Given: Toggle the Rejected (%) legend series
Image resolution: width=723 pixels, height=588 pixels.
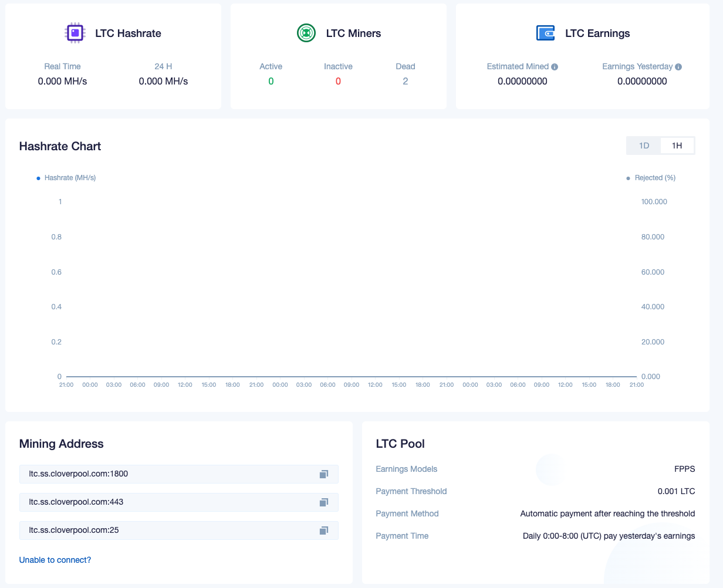Looking at the screenshot, I should [651, 178].
